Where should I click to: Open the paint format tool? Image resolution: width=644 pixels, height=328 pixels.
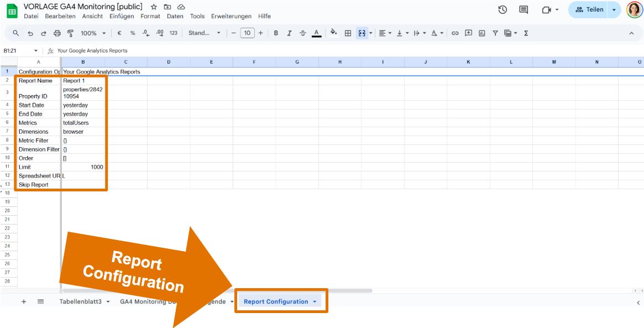point(70,33)
